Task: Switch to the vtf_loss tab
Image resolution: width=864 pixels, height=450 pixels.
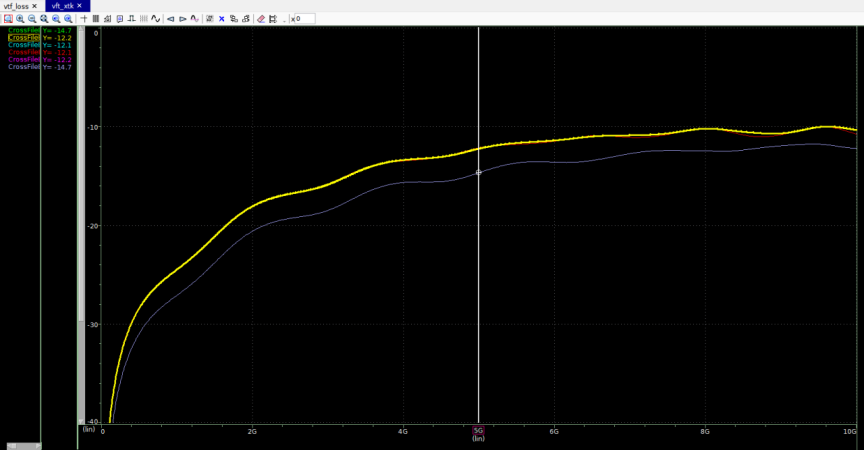Action: [x=16, y=6]
